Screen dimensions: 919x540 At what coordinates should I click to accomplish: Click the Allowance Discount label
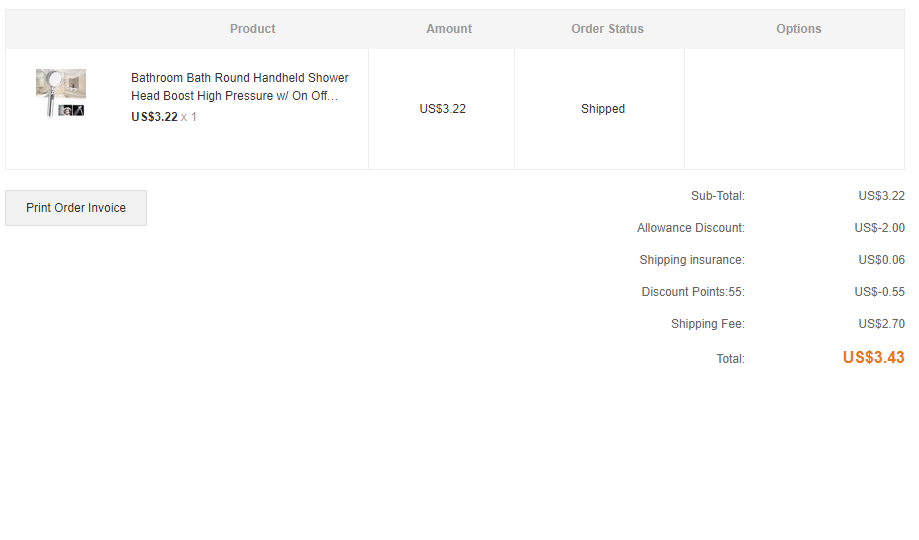tap(690, 228)
